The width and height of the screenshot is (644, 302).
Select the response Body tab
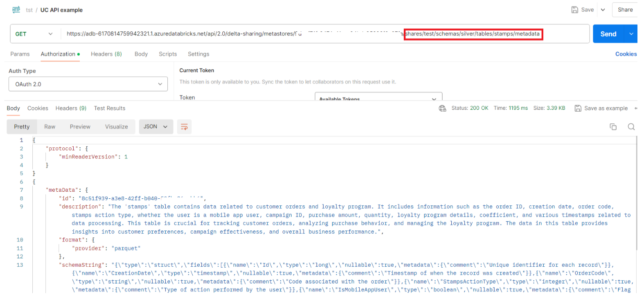[x=13, y=108]
